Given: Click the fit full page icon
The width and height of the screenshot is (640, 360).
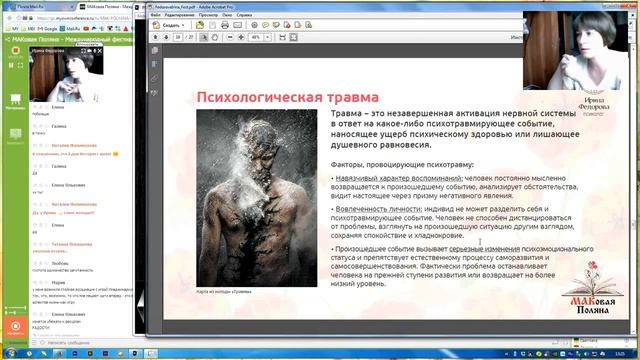Looking at the screenshot, I should coord(293,37).
